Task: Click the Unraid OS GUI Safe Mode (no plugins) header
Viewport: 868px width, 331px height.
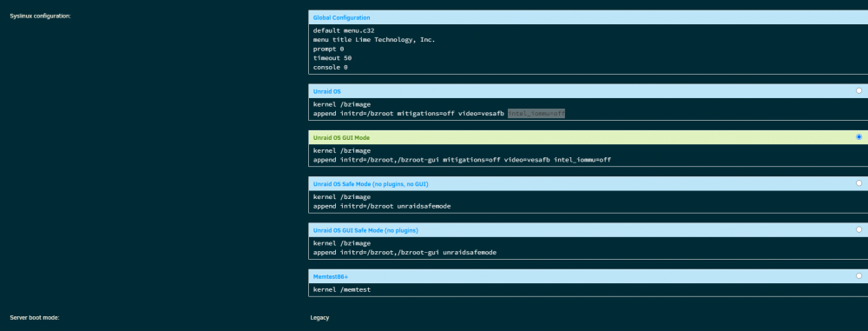Action: pyautogui.click(x=588, y=230)
